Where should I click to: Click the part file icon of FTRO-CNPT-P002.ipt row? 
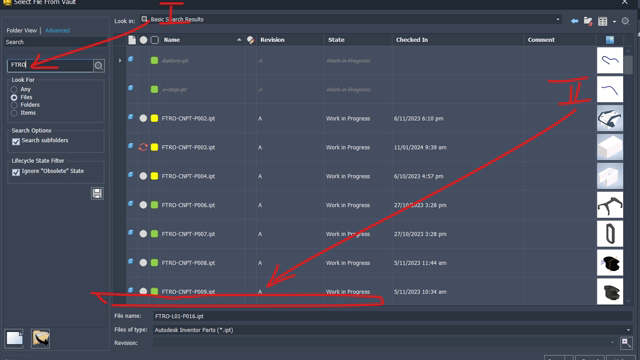point(131,117)
